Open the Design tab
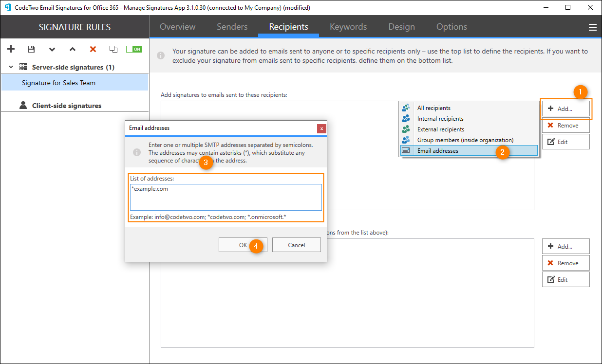This screenshot has height=364, width=602. pyautogui.click(x=401, y=27)
